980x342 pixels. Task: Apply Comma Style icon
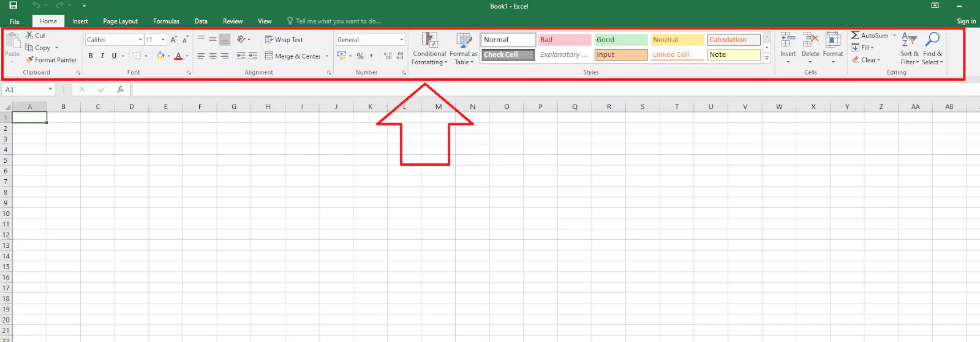pyautogui.click(x=371, y=56)
